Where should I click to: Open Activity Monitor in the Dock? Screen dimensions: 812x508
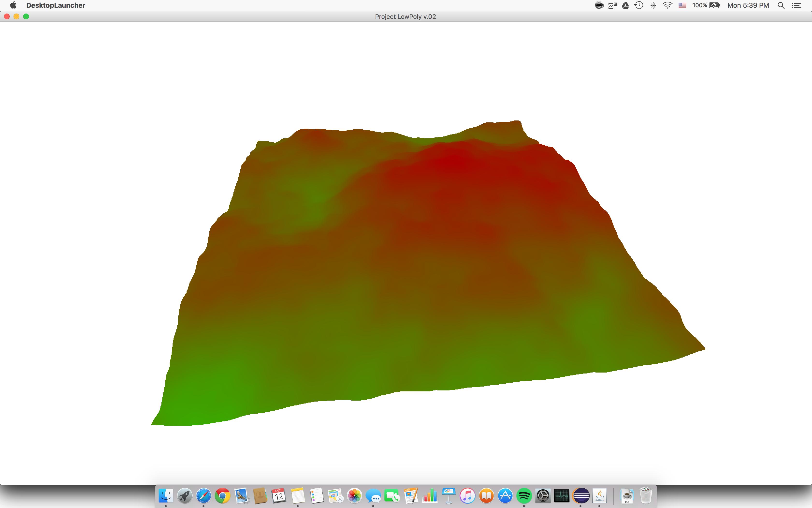pos(562,496)
